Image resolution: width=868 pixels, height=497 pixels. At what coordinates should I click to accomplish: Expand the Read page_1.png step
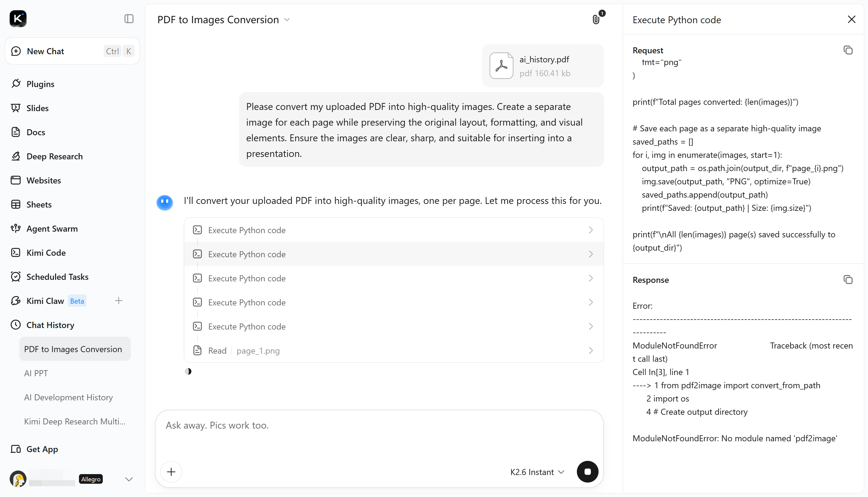point(394,351)
